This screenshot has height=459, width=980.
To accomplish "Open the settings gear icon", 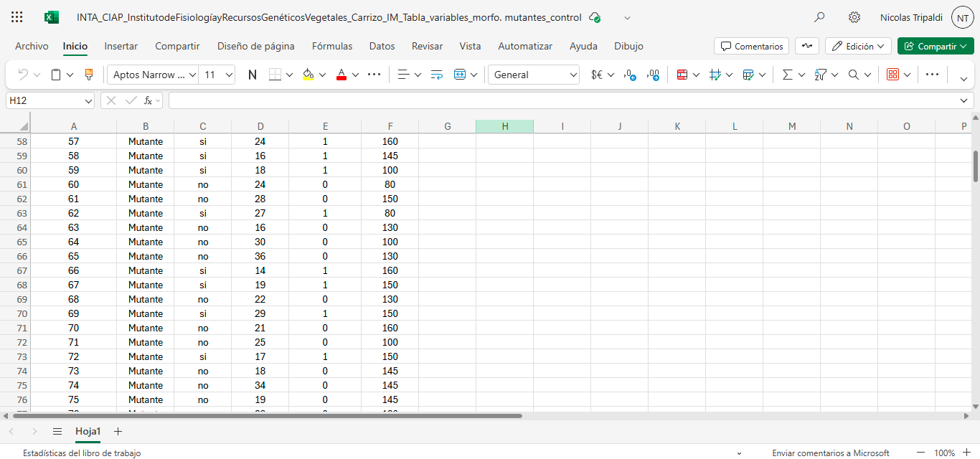I will tap(854, 17).
